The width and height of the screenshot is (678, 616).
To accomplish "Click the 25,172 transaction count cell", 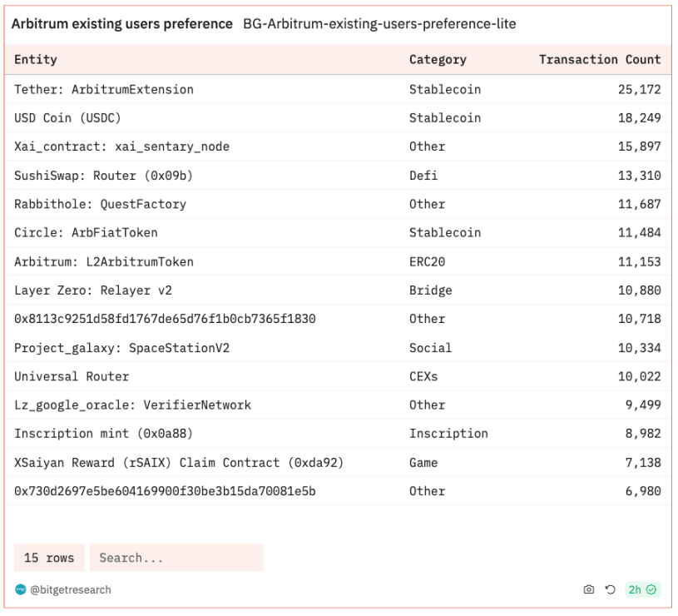I will pyautogui.click(x=639, y=89).
